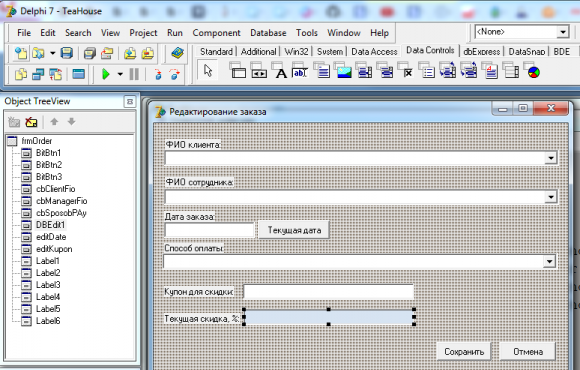Click the Сохранить button
The width and height of the screenshot is (580, 370).
(x=464, y=352)
